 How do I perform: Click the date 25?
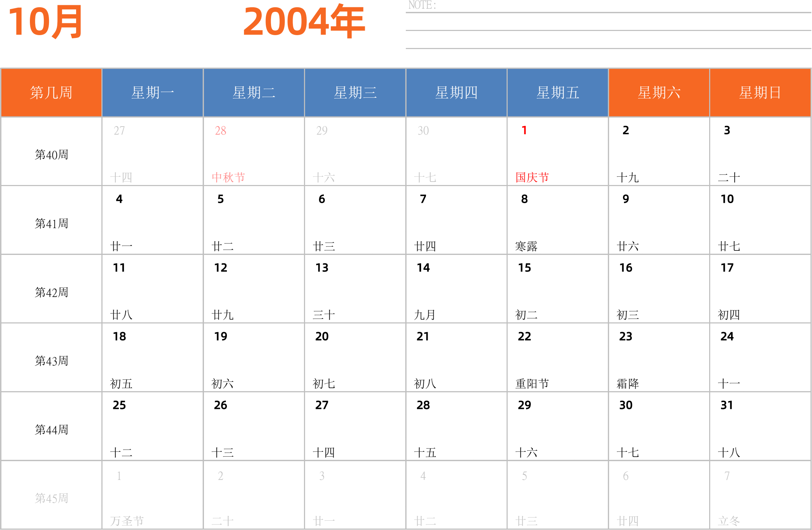119,405
